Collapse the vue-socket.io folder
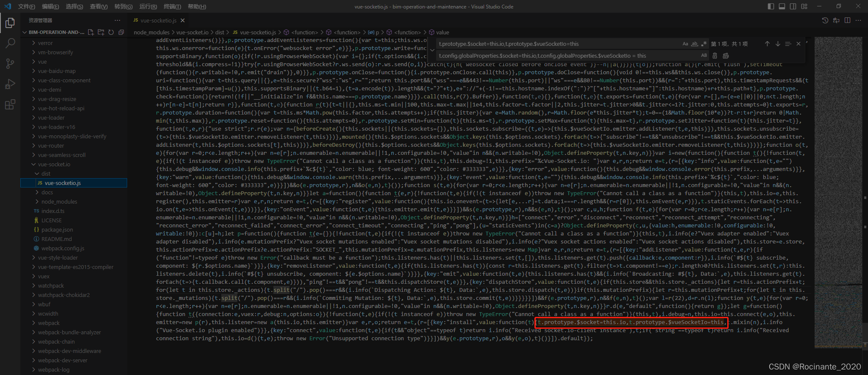 (x=74, y=164)
